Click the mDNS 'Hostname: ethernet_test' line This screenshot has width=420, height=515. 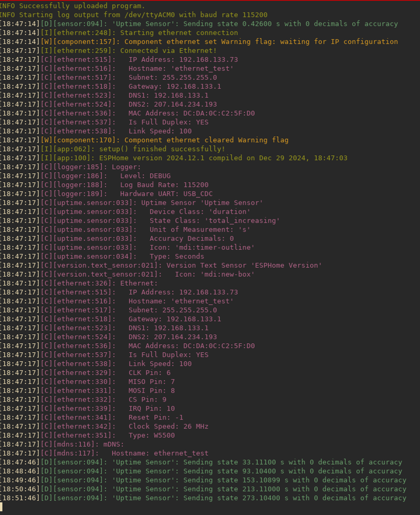click(x=104, y=453)
